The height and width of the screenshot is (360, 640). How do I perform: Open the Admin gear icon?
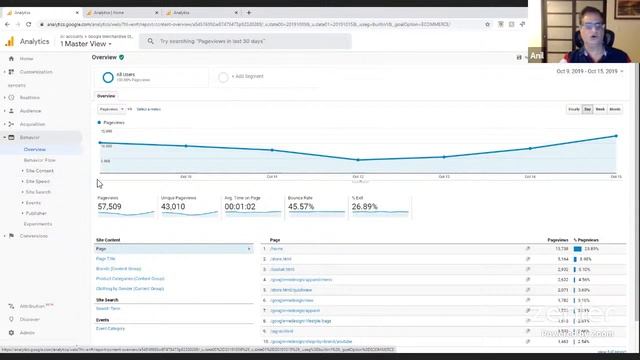tap(11, 333)
